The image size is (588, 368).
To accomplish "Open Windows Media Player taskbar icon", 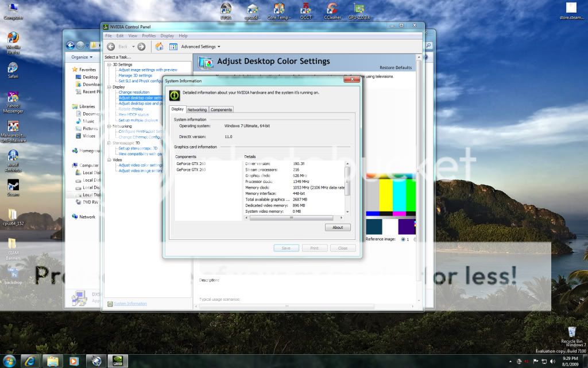I will (74, 361).
